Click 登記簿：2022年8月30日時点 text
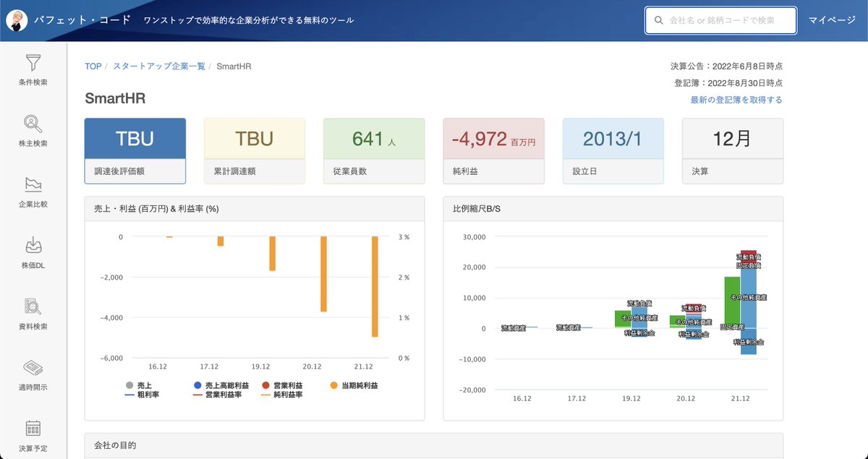 (728, 83)
